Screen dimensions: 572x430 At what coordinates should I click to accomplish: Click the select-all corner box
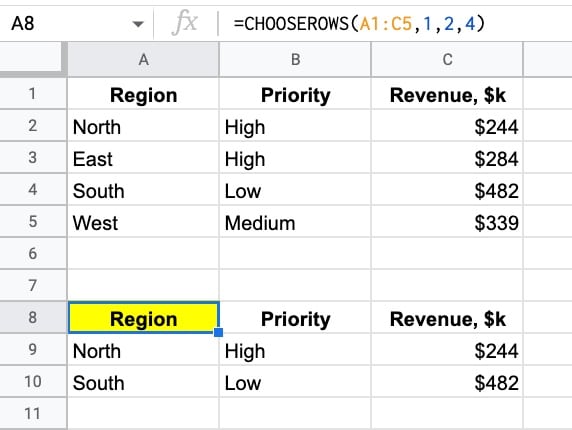[33, 59]
